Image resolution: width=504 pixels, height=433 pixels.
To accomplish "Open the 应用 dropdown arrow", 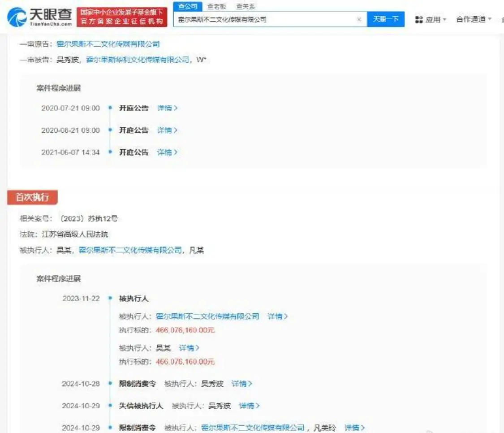I will click(x=444, y=20).
